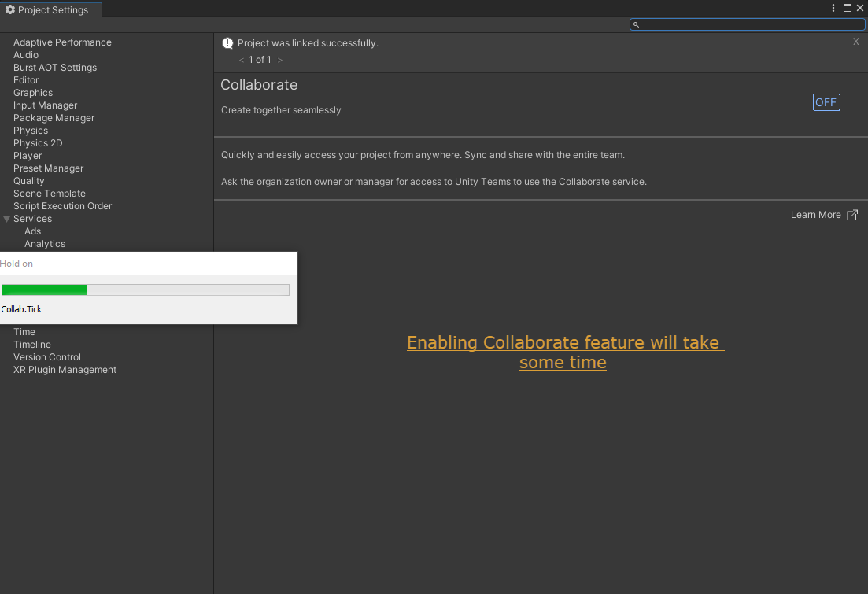Open Learn More external link icon
868x594 pixels.
tap(852, 215)
